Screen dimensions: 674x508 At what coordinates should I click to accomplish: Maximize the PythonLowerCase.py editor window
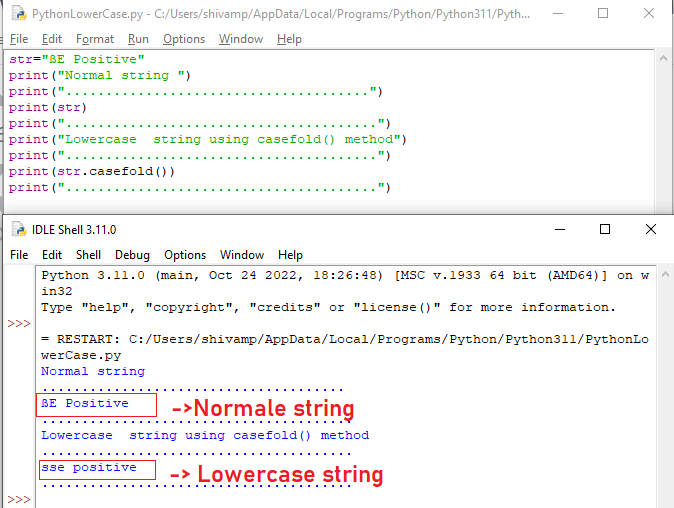pos(603,13)
